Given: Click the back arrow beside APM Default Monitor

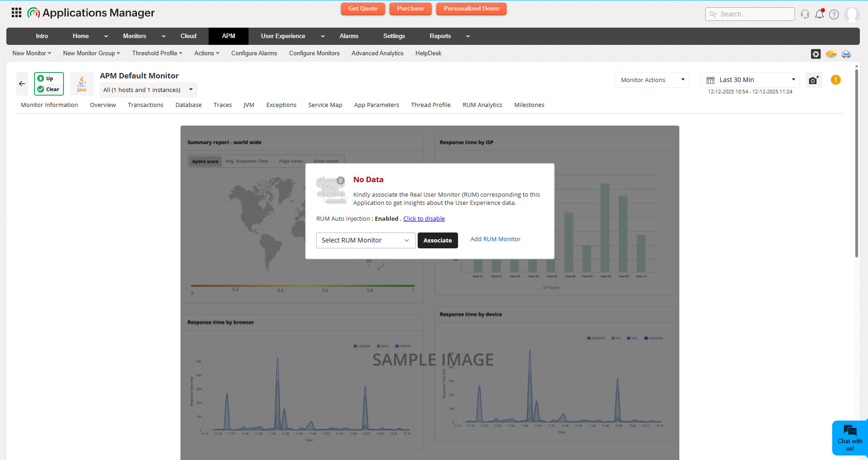Looking at the screenshot, I should (x=22, y=84).
